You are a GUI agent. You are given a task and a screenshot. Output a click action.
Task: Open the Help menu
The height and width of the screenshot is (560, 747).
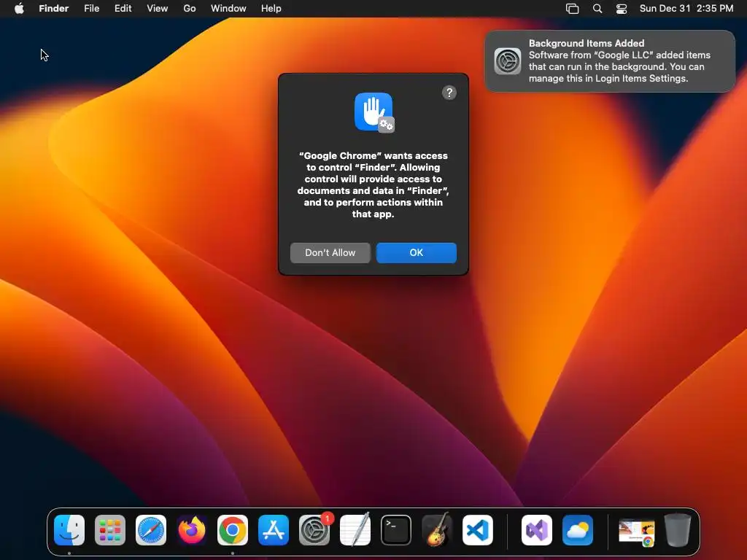[271, 9]
